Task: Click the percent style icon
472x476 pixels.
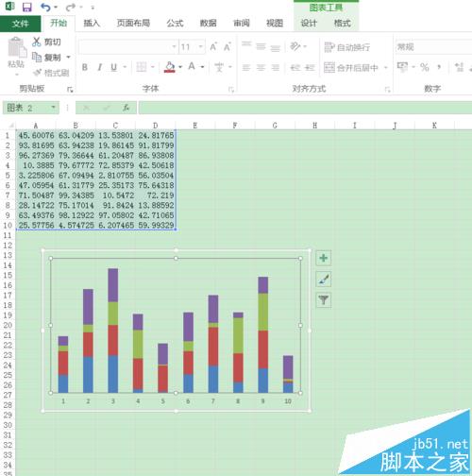Action: [425, 67]
